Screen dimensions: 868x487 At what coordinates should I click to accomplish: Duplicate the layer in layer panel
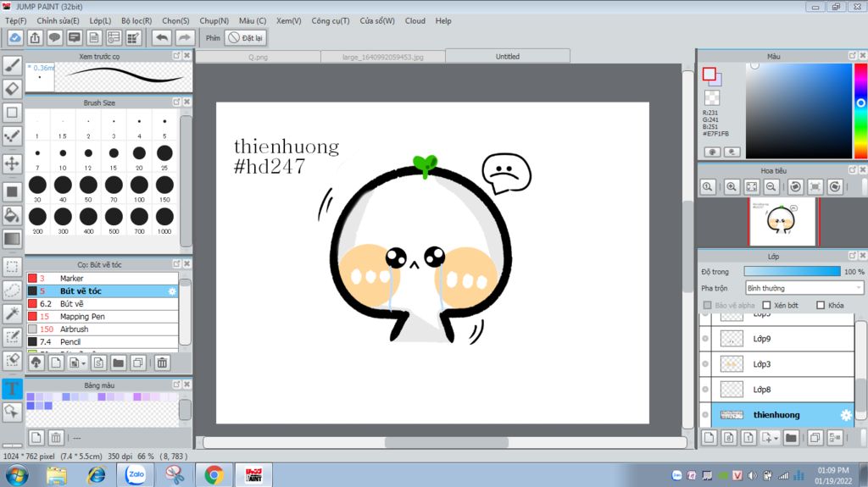pyautogui.click(x=815, y=438)
